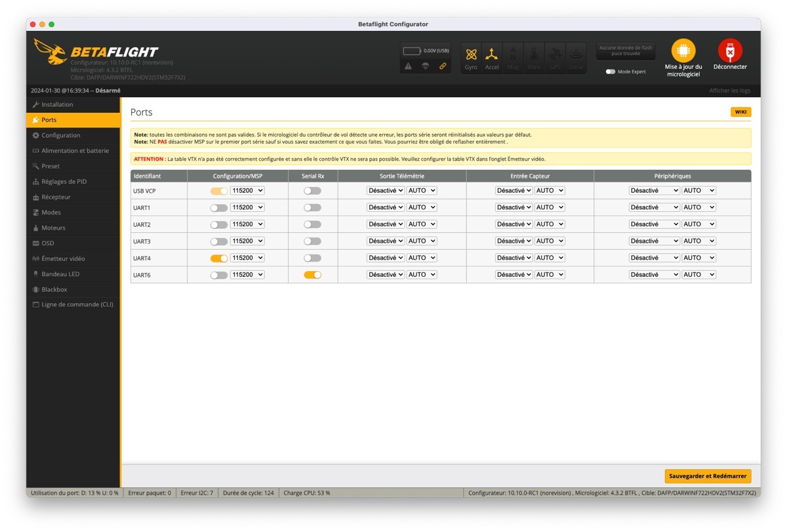The height and width of the screenshot is (532, 787).
Task: Click the Gyro sensor icon
Action: tap(471, 55)
